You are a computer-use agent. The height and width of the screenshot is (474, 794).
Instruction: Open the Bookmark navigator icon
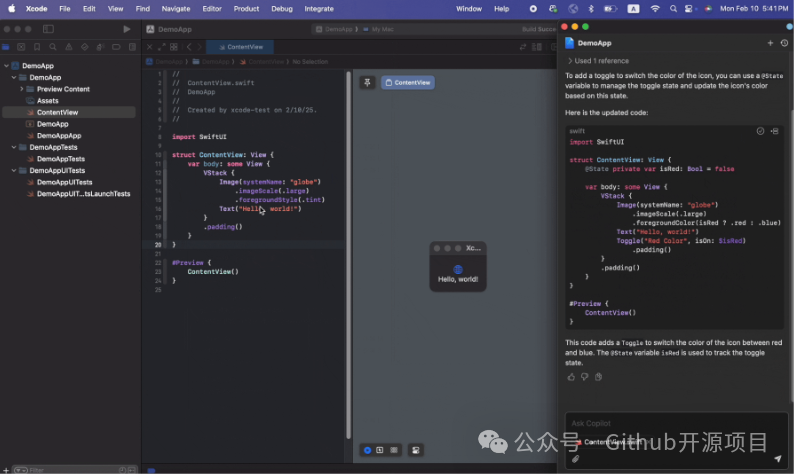[x=37, y=47]
